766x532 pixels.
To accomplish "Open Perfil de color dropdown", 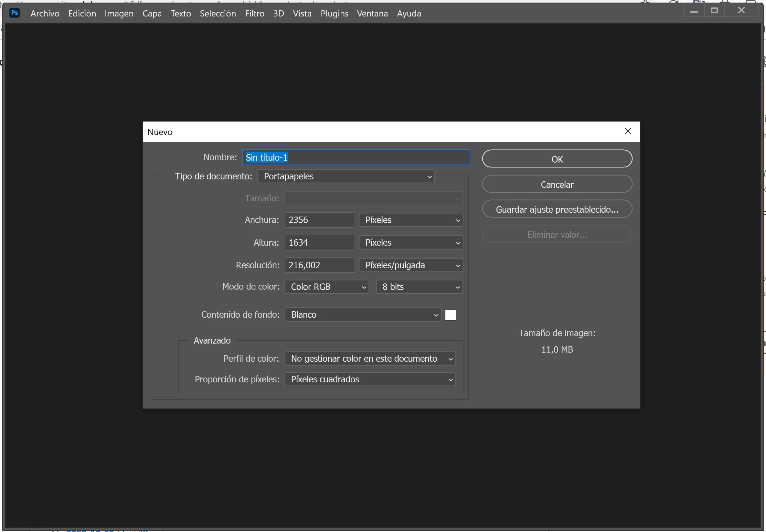I will tap(370, 358).
